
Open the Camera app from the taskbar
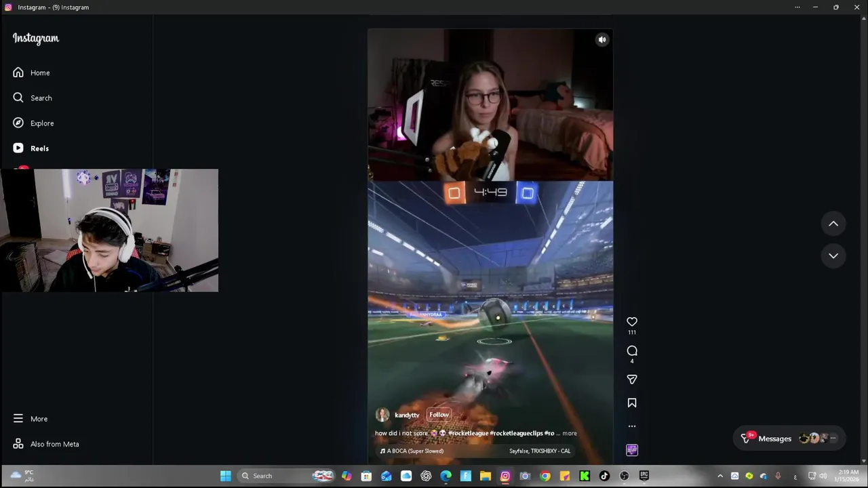click(x=525, y=476)
